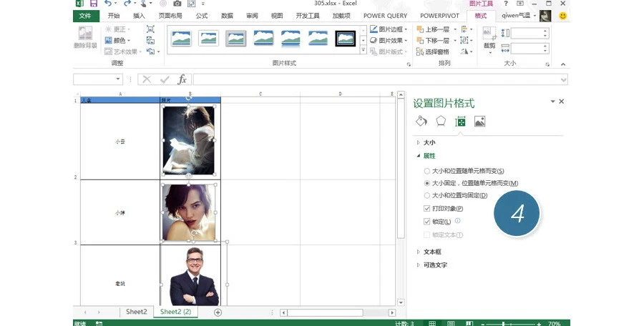Apply the black double-frame picture style thumbnail

[x=345, y=38]
